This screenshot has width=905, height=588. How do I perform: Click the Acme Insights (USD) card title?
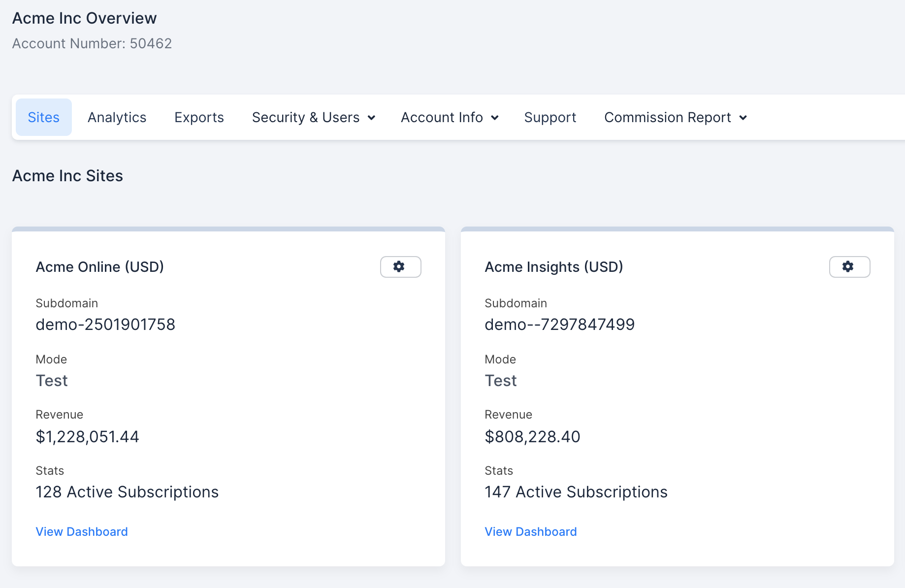tap(554, 267)
